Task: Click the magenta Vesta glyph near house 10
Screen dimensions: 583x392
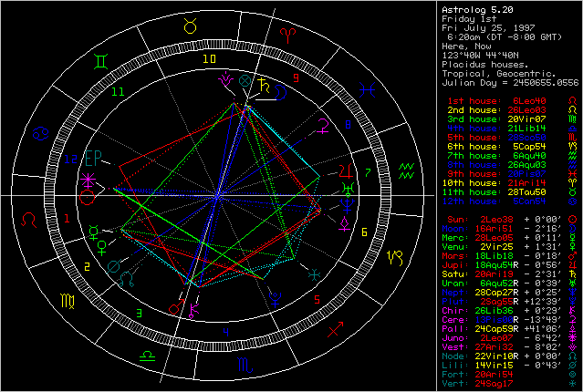Action: 225,80
